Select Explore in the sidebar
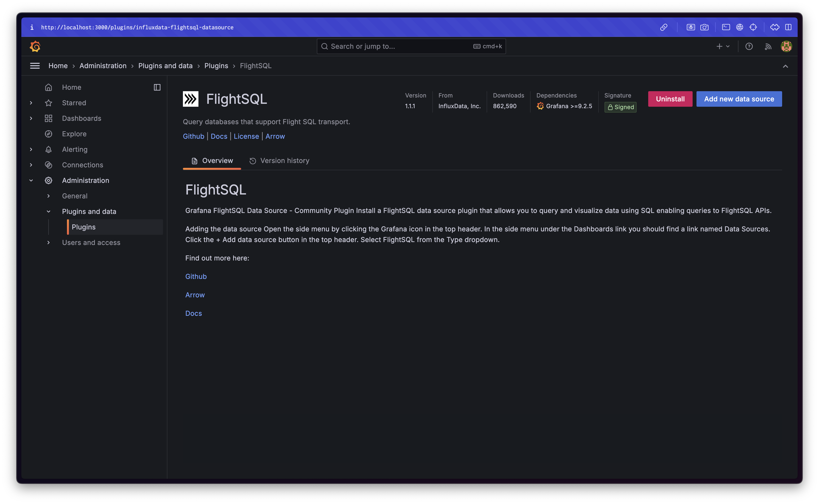The image size is (819, 504). [x=74, y=134]
